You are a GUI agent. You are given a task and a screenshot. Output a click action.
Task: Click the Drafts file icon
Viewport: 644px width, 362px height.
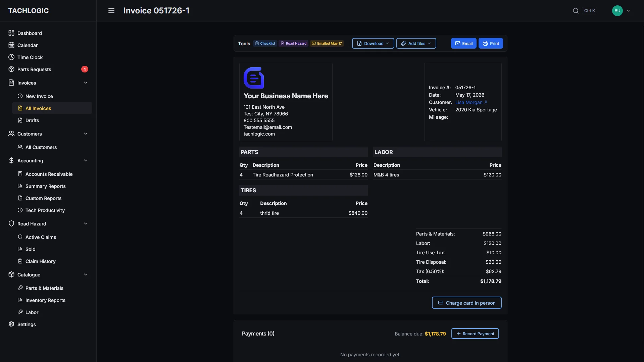click(20, 120)
